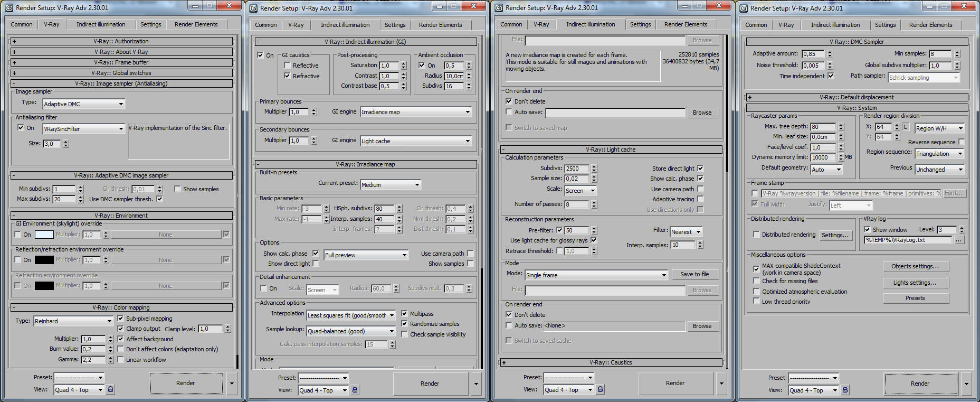Screen dimensions: 980x402
Task: Click the Max. tree depth input field
Action: pos(823,127)
